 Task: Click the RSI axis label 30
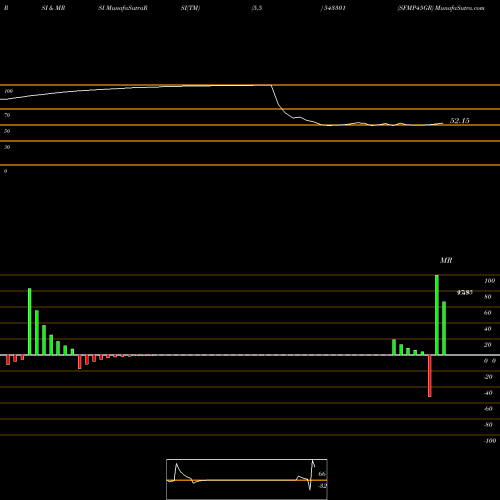click(7, 147)
